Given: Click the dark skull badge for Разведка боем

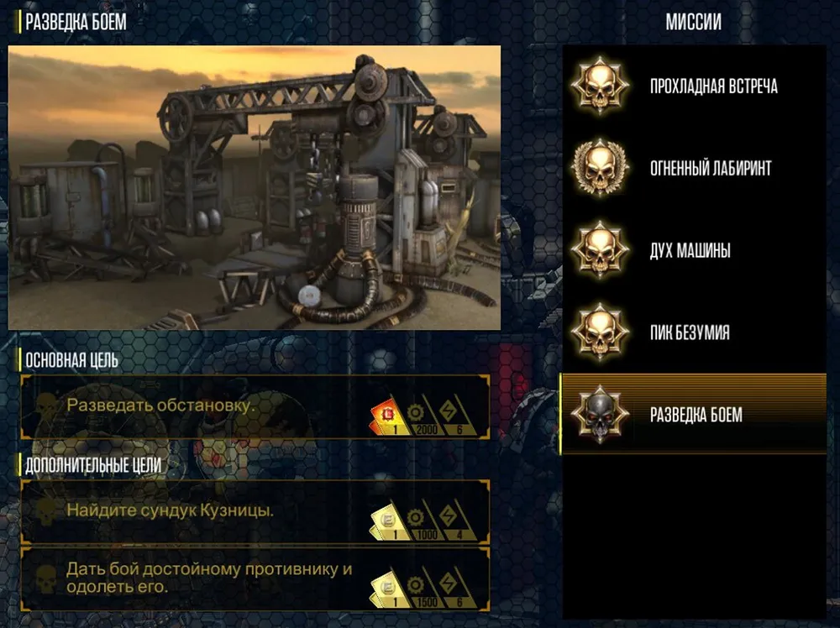Looking at the screenshot, I should coord(600,415).
